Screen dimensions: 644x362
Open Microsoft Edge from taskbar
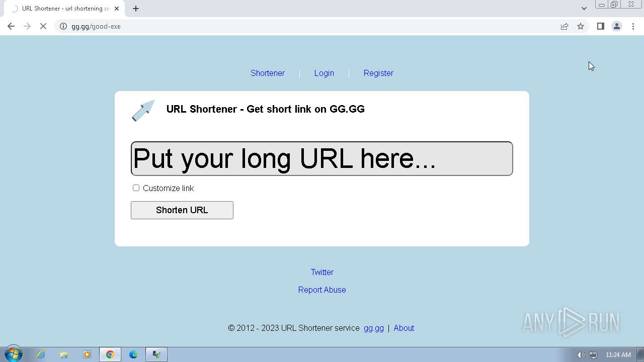(x=133, y=354)
